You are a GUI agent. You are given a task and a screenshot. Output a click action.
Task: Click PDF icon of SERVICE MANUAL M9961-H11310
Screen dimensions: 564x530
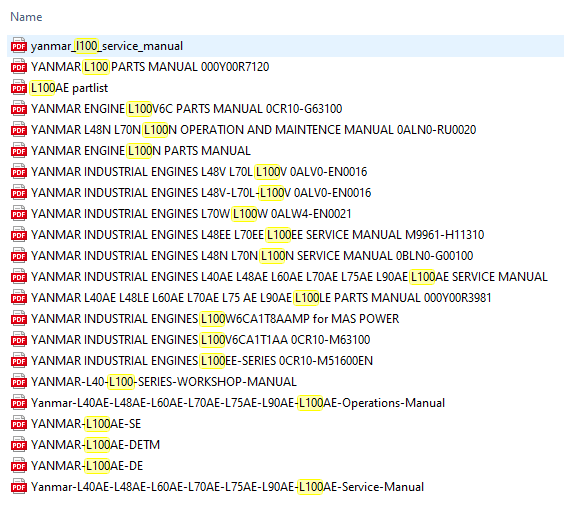(x=19, y=235)
